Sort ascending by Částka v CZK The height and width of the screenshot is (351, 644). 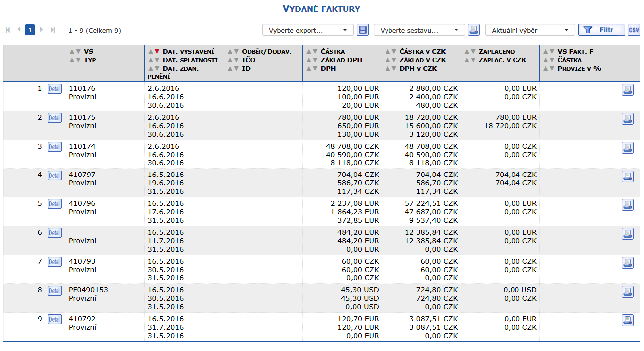point(388,52)
